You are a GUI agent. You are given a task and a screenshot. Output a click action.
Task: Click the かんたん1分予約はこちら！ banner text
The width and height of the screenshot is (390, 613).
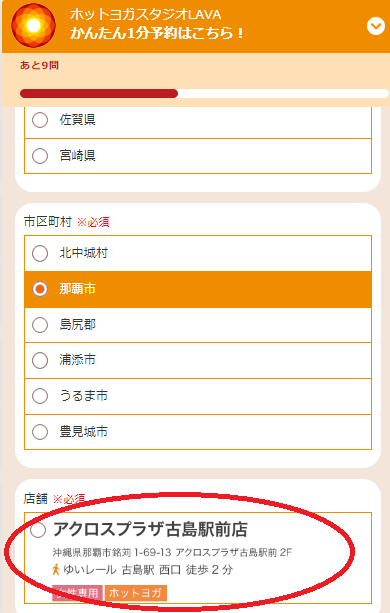(157, 33)
